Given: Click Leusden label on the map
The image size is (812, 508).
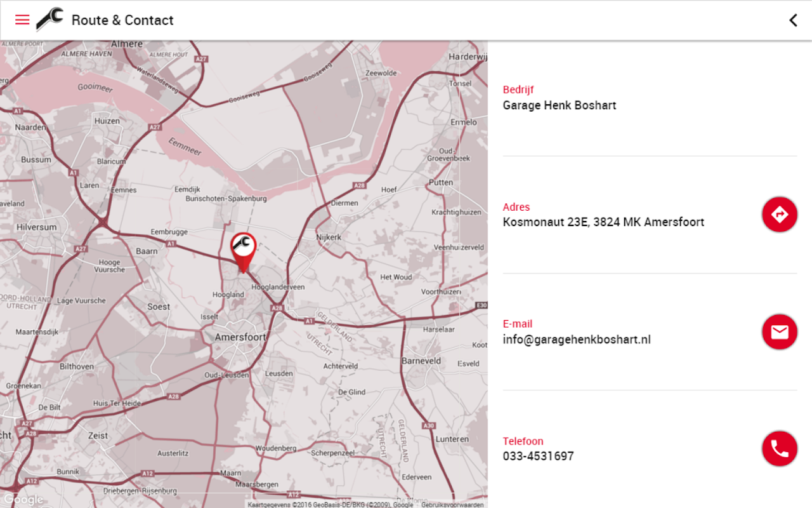Looking at the screenshot, I should click(x=279, y=373).
